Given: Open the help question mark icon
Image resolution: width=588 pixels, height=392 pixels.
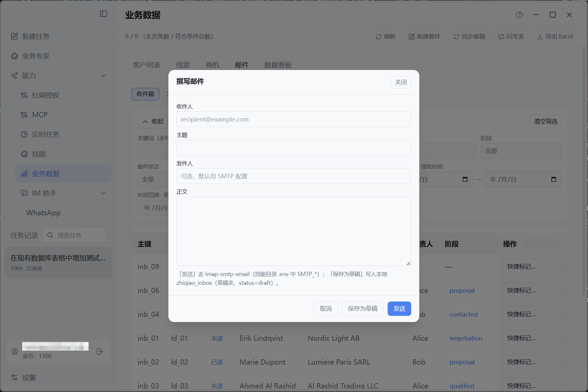Looking at the screenshot, I should coord(519,15).
